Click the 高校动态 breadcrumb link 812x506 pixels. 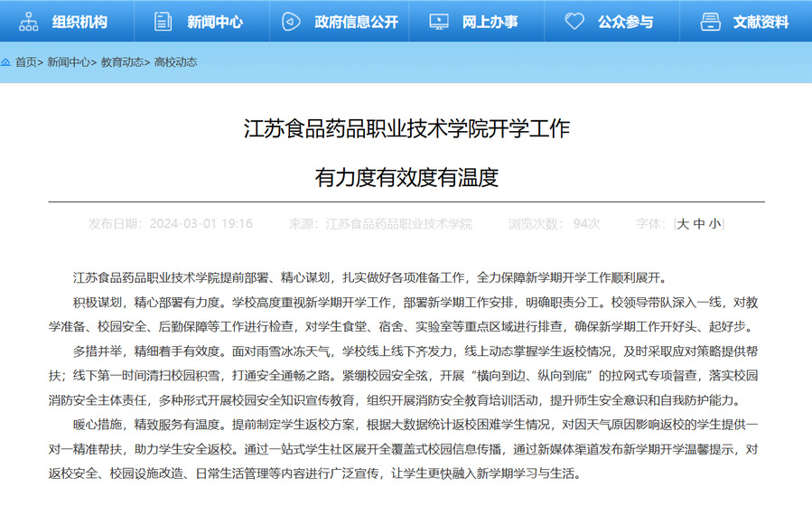pyautogui.click(x=175, y=62)
